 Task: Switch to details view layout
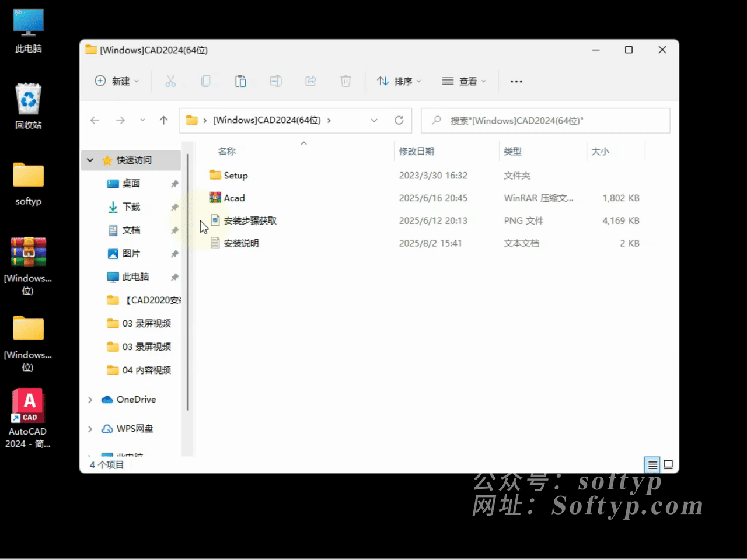point(652,464)
